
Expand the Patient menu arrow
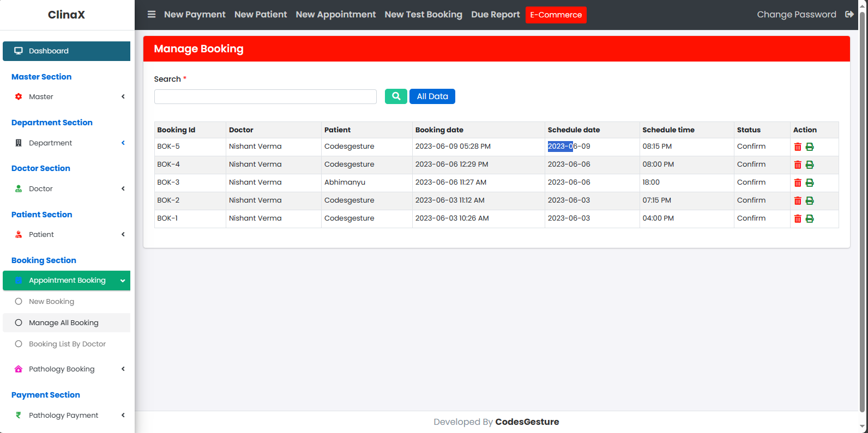click(123, 235)
